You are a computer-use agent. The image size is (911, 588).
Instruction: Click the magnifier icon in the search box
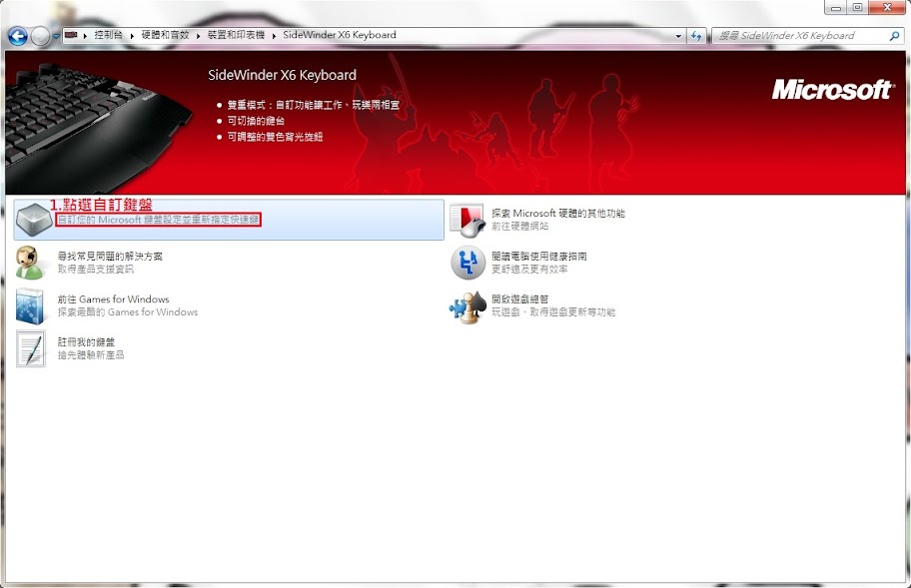pos(894,36)
